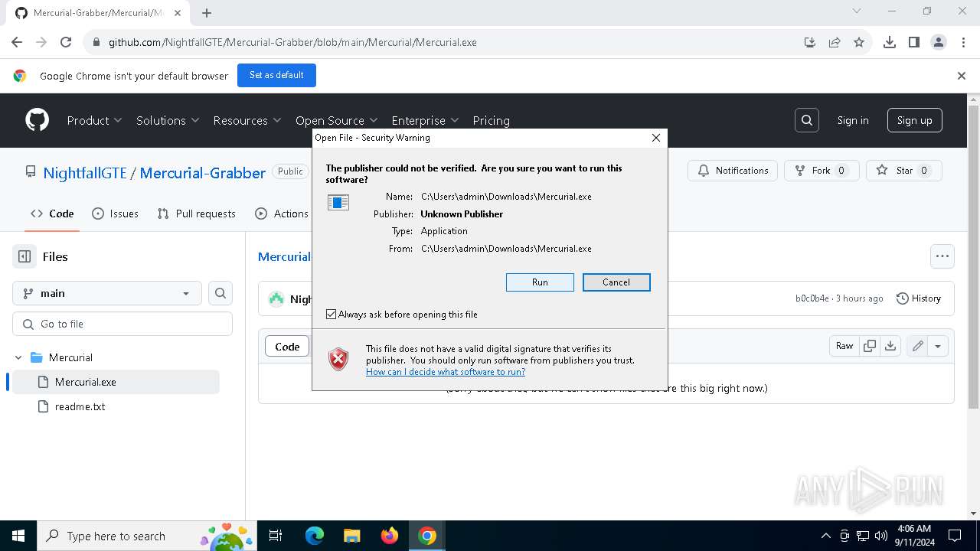Viewport: 980px width, 551px height.
Task: Star the repository
Action: click(x=903, y=171)
